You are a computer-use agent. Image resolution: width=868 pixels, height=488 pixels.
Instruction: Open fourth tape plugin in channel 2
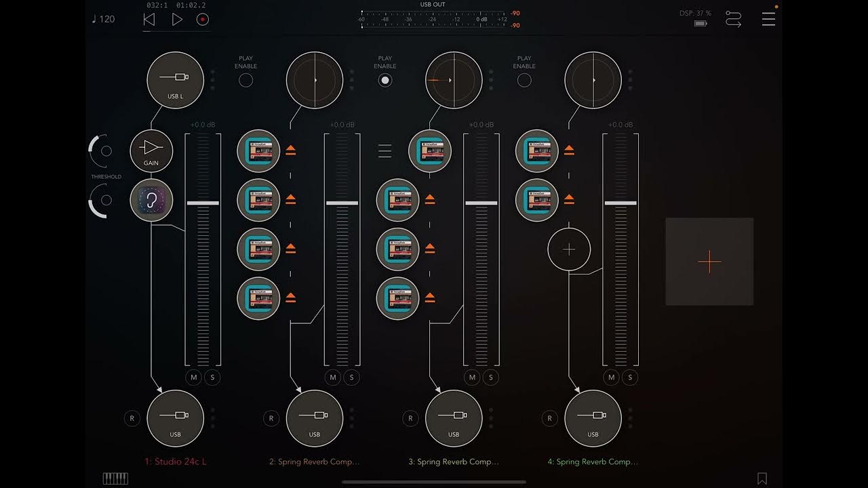[x=258, y=298]
